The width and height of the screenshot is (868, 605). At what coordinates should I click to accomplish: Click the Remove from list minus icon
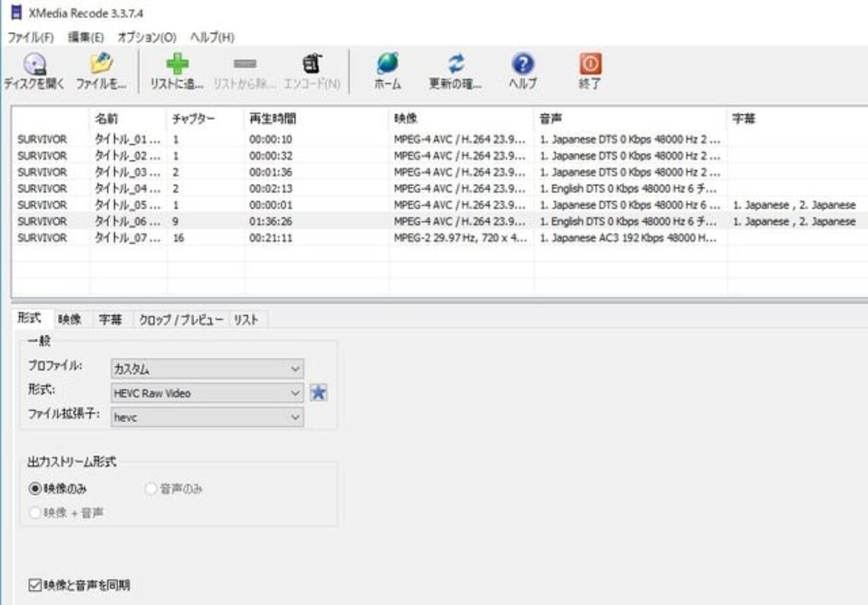click(244, 64)
